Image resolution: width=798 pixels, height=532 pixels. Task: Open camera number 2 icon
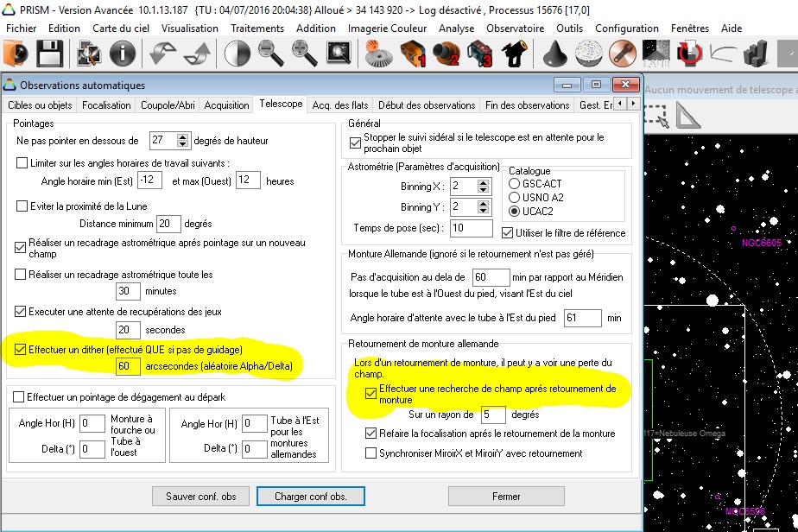pos(446,54)
